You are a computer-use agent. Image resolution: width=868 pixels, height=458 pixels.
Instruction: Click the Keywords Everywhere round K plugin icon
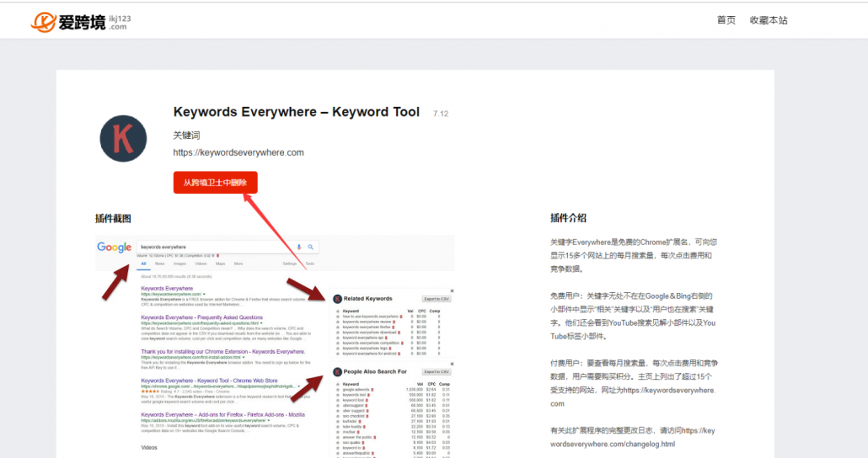(123, 138)
